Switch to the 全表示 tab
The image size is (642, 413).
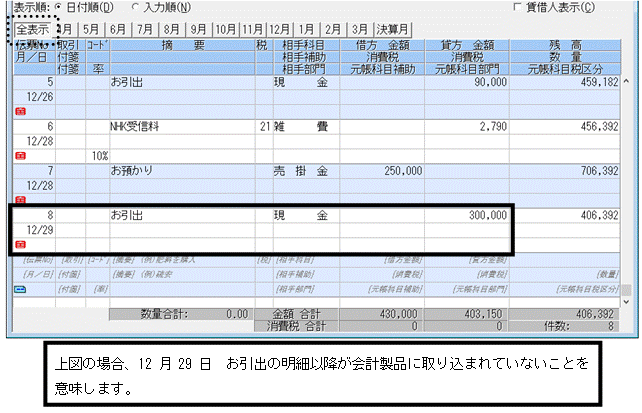tap(32, 29)
